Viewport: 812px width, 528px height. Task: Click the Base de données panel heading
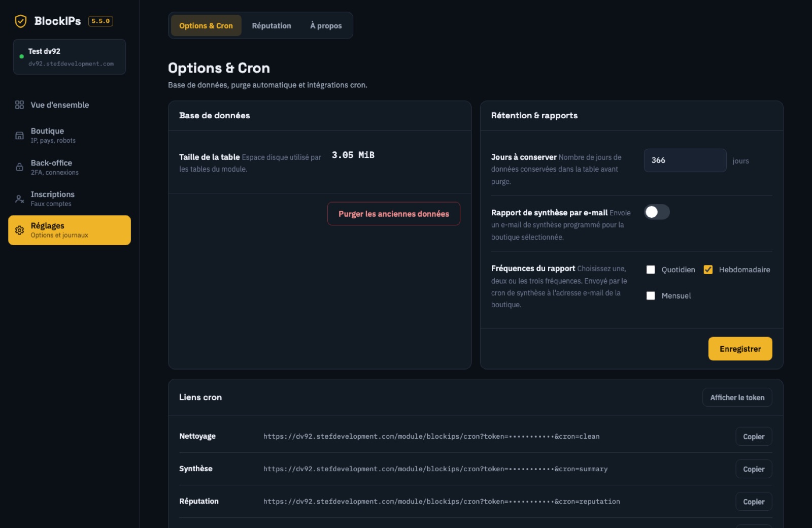click(215, 115)
